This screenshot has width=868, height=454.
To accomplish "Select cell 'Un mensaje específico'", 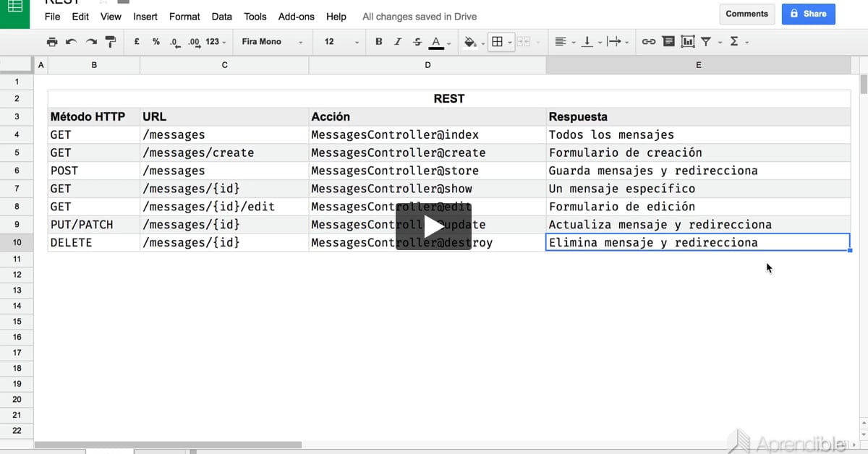I will point(699,189).
